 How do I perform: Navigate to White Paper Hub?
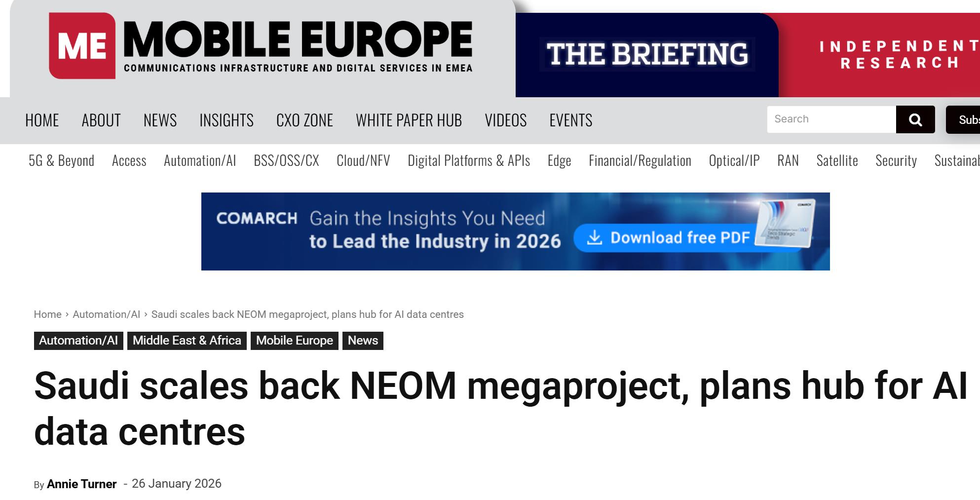pyautogui.click(x=409, y=120)
